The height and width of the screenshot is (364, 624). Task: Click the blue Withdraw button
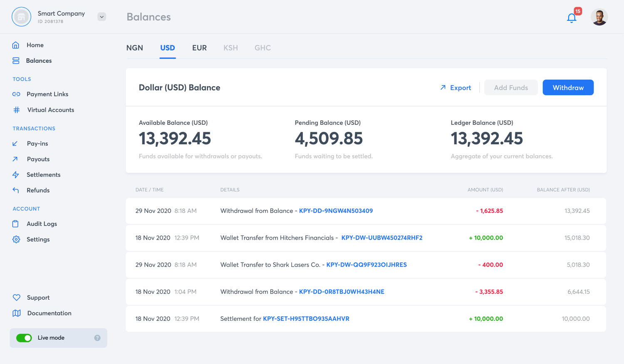[568, 87]
